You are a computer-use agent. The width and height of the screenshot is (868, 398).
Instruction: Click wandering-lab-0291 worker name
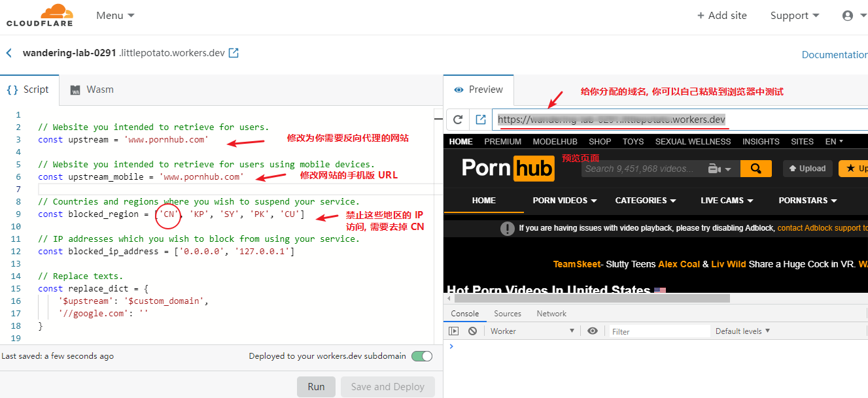(x=69, y=53)
